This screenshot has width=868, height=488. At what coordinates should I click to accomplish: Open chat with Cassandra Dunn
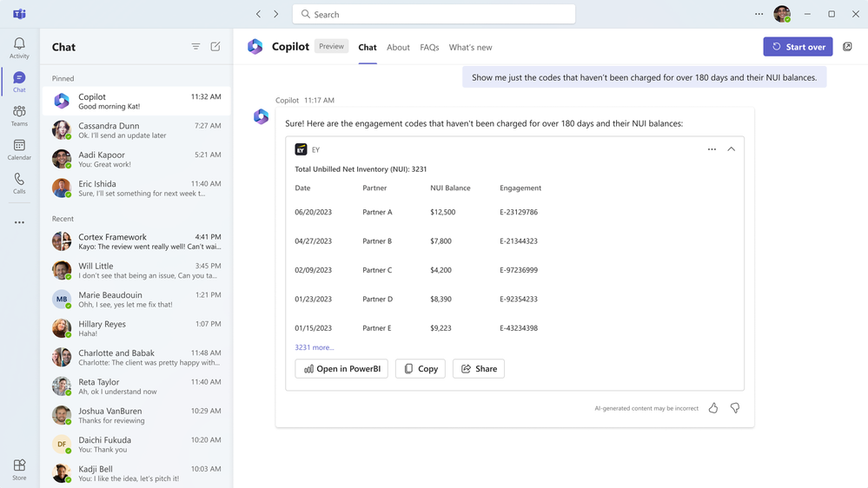click(139, 130)
